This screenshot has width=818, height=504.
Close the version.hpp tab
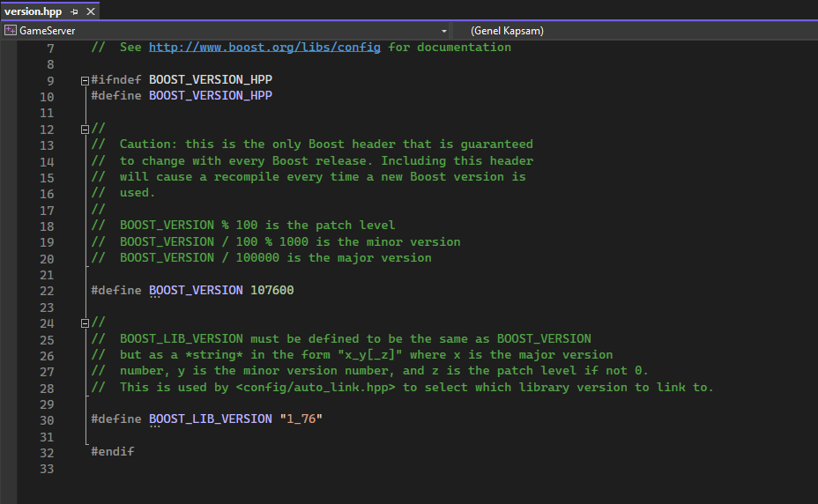point(91,11)
